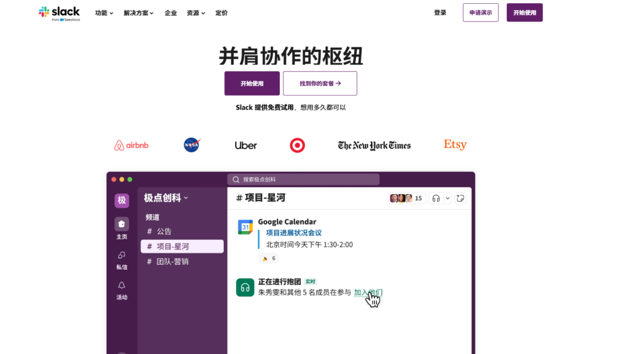644x354 pixels.
Task: Click the Uber logo
Action: click(x=246, y=145)
